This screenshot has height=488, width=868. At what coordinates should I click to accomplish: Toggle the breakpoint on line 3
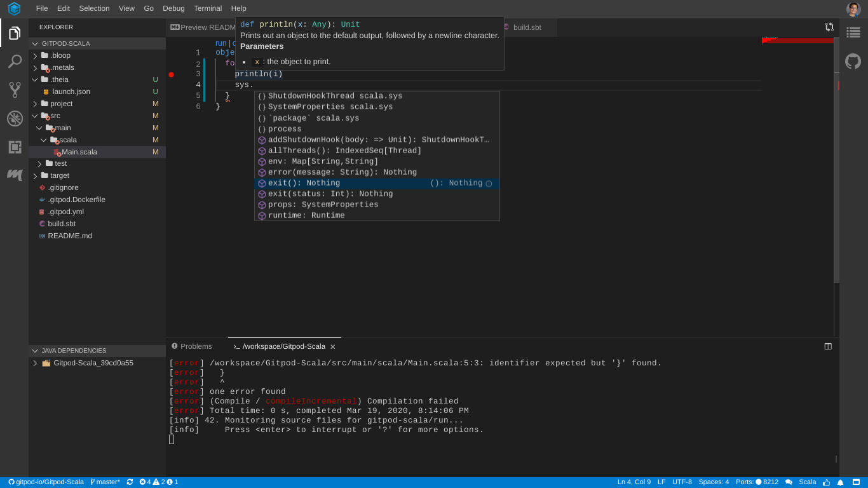click(x=171, y=74)
